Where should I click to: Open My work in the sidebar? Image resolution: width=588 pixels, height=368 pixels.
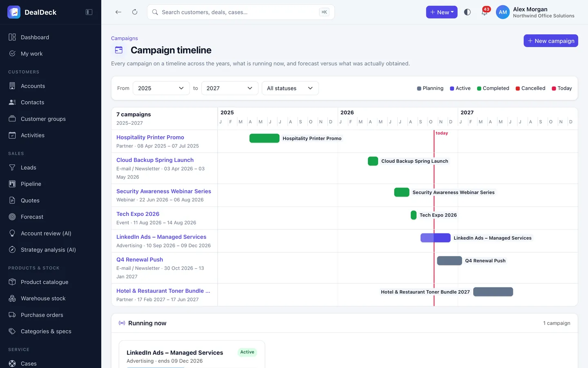coord(51,54)
